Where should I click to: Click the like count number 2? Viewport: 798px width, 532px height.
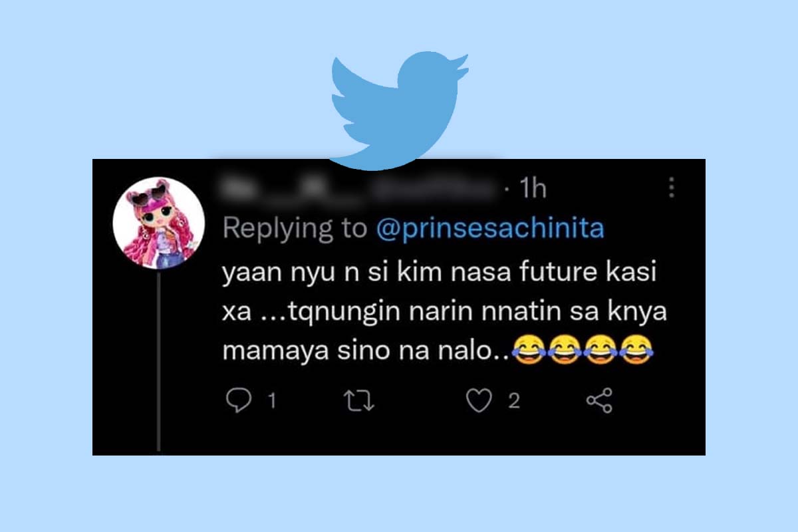(513, 401)
